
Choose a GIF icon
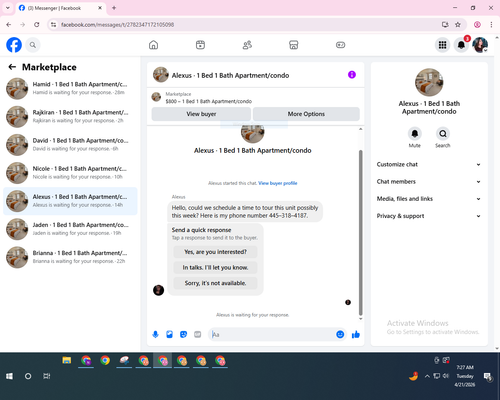tap(197, 334)
